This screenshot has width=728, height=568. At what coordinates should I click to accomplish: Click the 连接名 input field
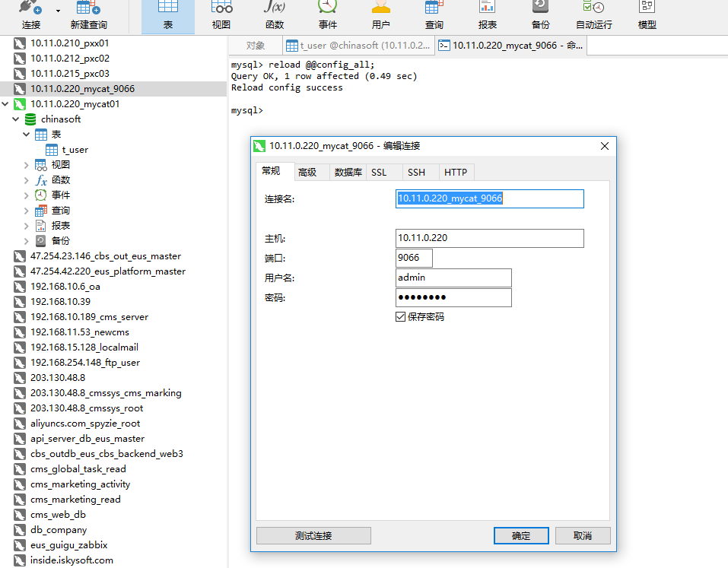click(x=489, y=198)
